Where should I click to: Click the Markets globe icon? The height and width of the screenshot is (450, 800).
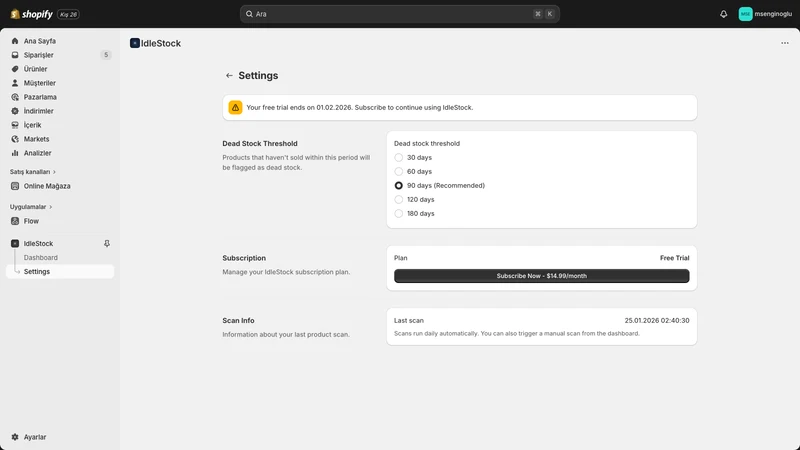[15, 139]
